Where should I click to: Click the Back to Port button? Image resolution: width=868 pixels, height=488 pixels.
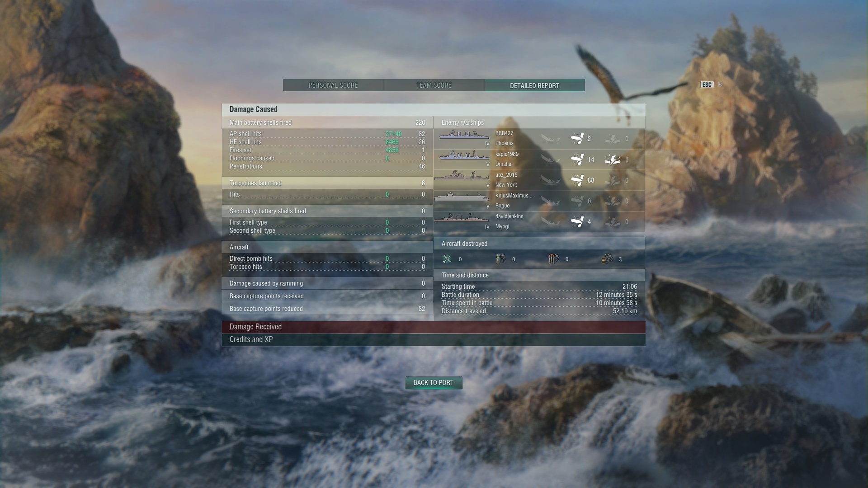point(434,383)
